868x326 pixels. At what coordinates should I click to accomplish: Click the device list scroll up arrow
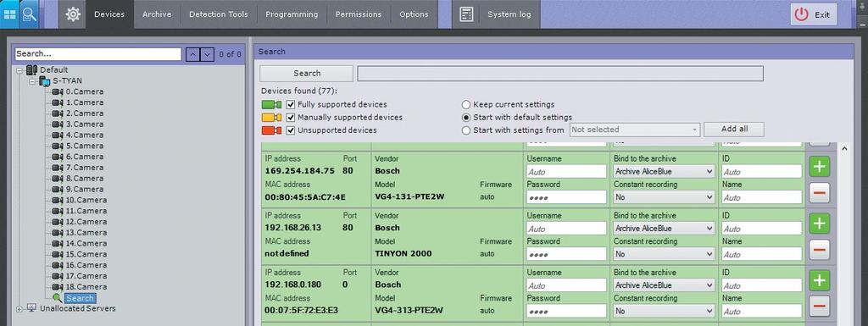pos(844,149)
